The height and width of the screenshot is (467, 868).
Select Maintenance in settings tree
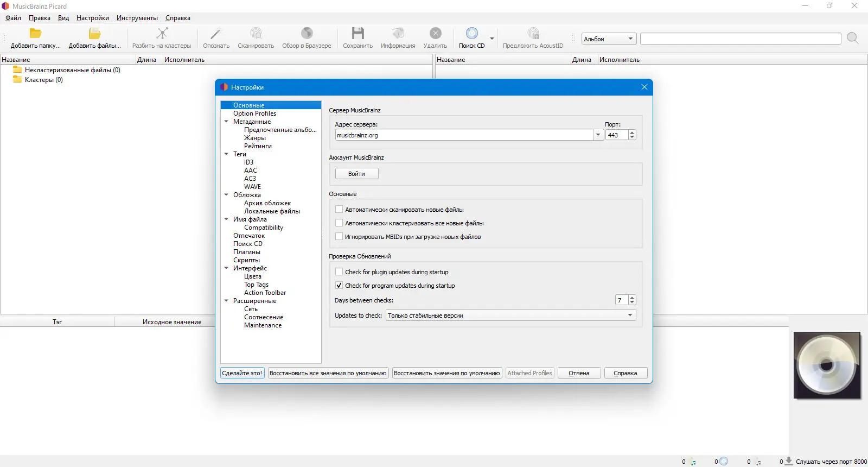coord(263,325)
